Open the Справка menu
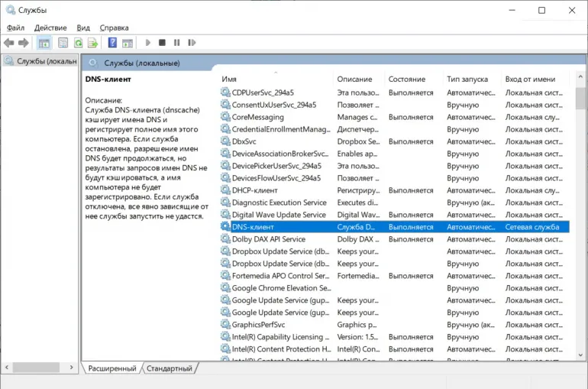The image size is (588, 389). pos(114,28)
